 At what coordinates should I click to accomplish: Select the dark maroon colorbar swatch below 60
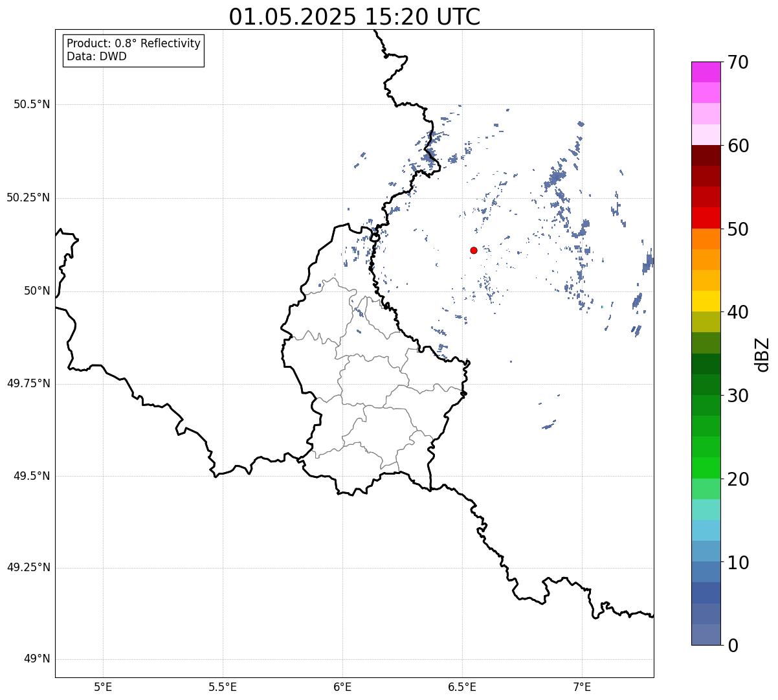pos(706,155)
